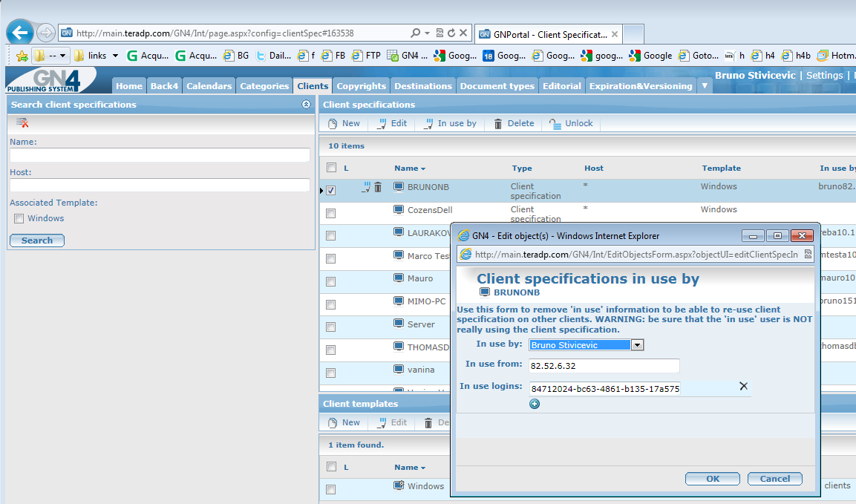Click Delete in Client specifications toolbar
This screenshot has width=856, height=504.
pyautogui.click(x=514, y=123)
